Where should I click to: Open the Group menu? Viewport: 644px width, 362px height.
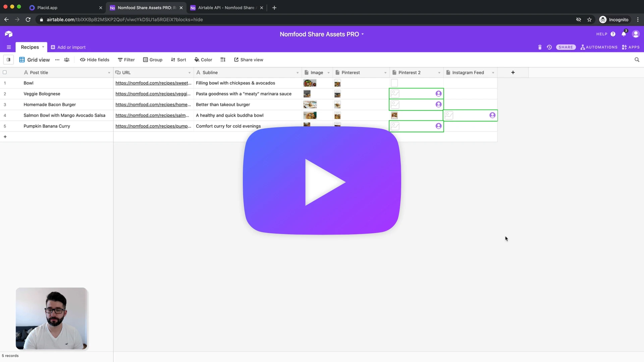(x=153, y=60)
